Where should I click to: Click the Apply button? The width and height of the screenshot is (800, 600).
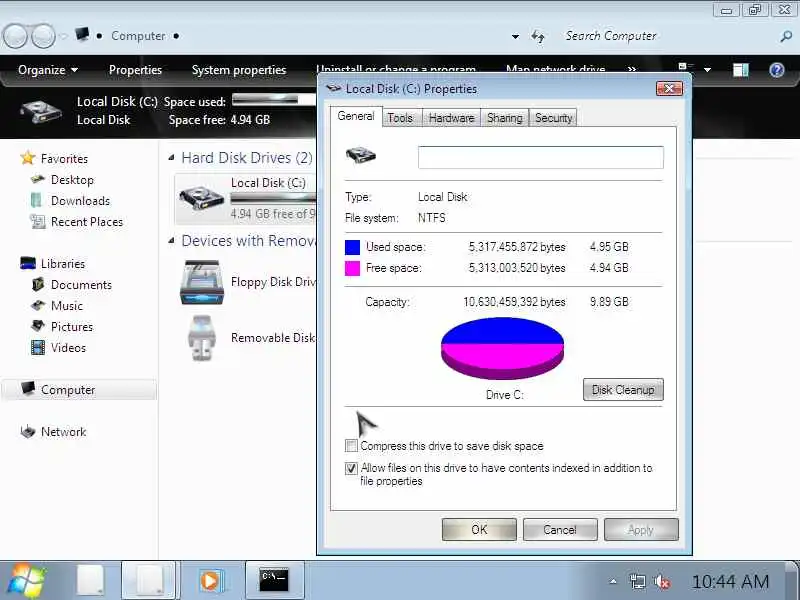[x=641, y=530]
